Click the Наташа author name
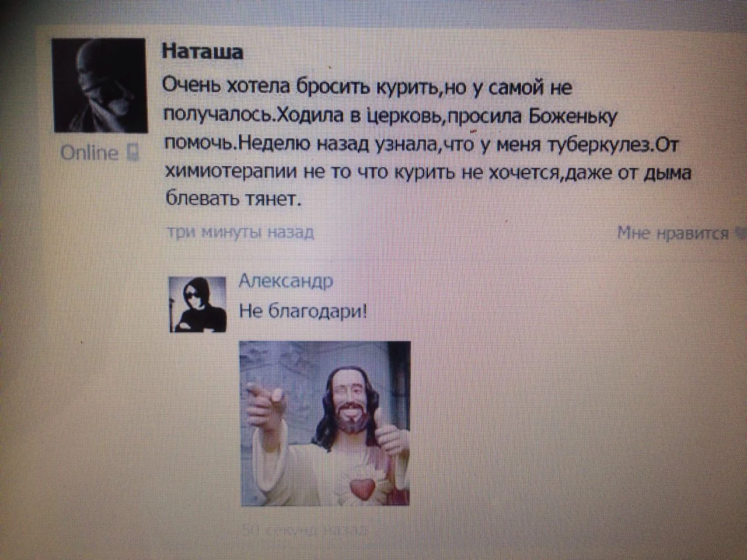Screen dimensions: 747x560 click(x=203, y=51)
